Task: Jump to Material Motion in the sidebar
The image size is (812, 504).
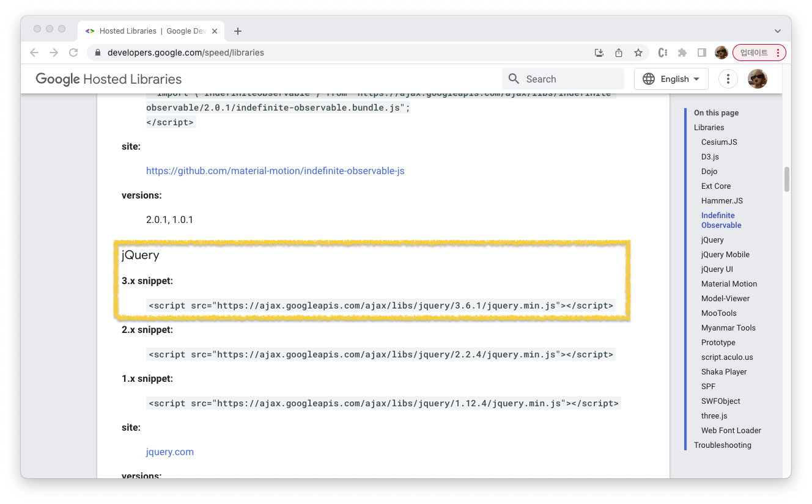Action: click(x=729, y=284)
